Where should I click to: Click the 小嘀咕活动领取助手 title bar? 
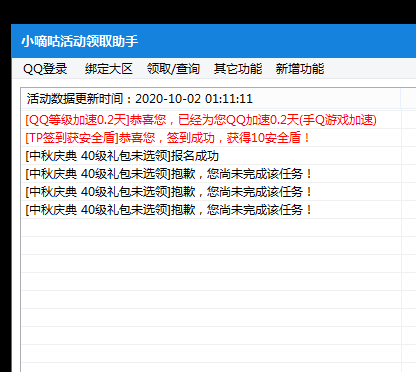point(214,41)
